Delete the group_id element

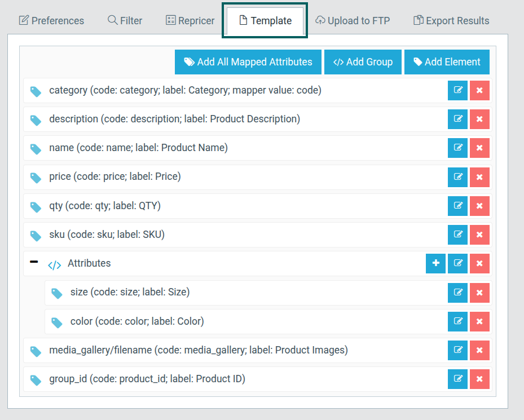[x=479, y=379]
